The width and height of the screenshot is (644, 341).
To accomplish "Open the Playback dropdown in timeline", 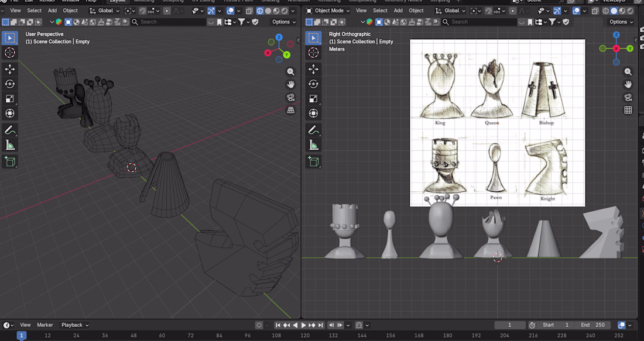I will (75, 325).
